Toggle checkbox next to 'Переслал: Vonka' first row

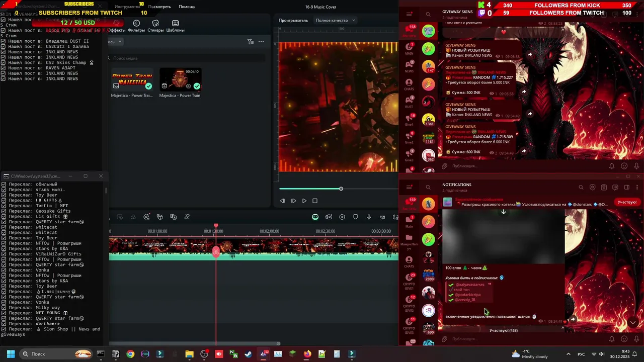tap(4, 270)
